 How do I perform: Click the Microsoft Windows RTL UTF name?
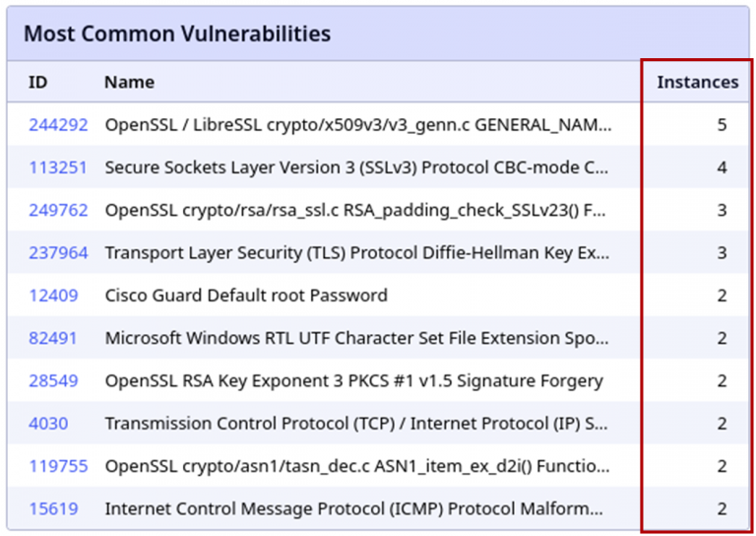(356, 338)
